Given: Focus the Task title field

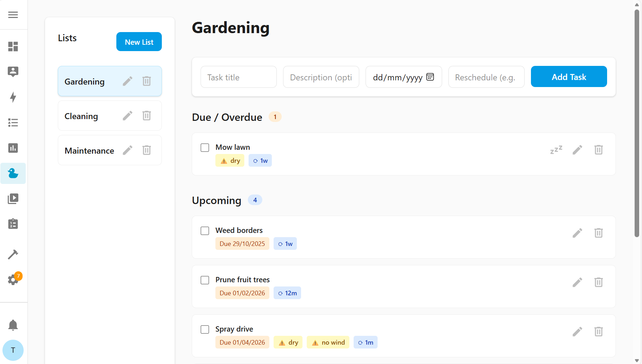Looking at the screenshot, I should click(x=239, y=77).
